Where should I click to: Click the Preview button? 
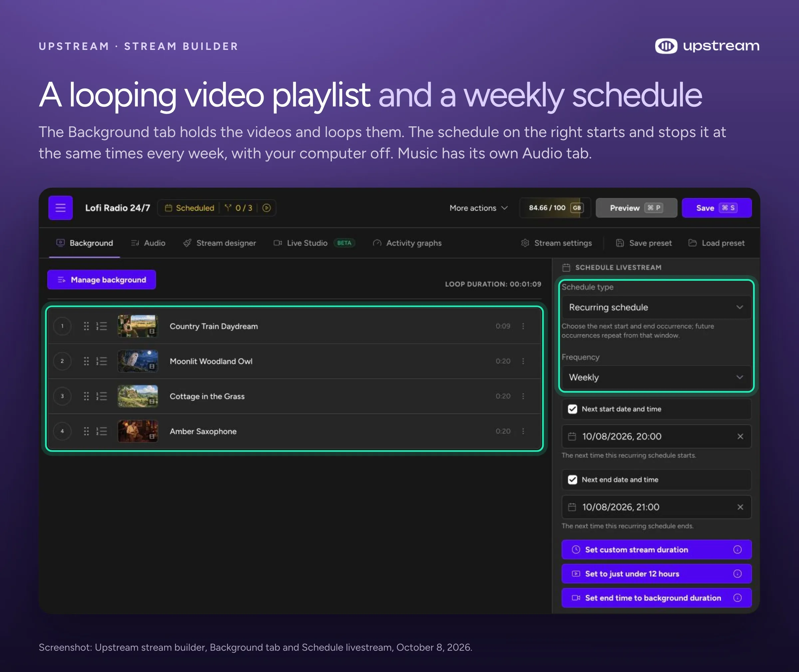coord(636,208)
